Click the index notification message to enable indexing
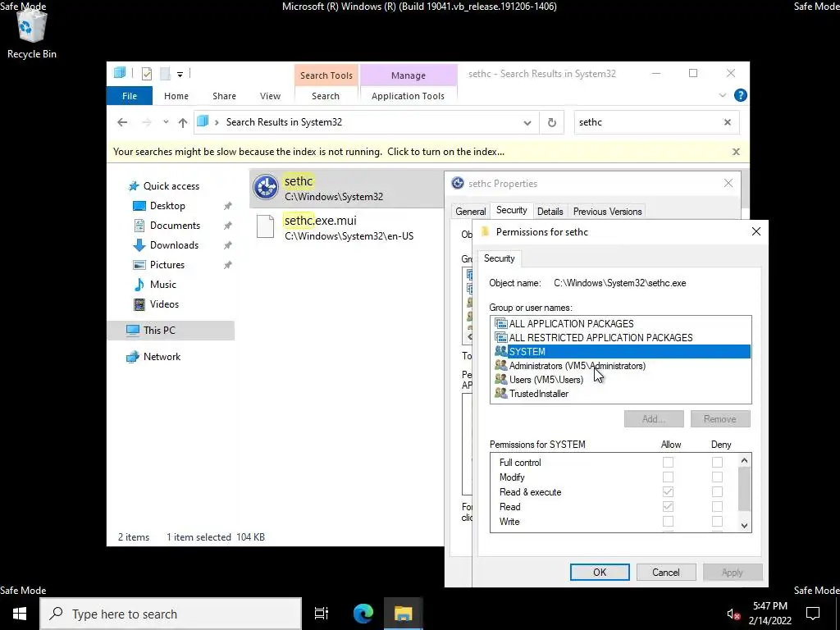The image size is (840, 630). click(308, 152)
